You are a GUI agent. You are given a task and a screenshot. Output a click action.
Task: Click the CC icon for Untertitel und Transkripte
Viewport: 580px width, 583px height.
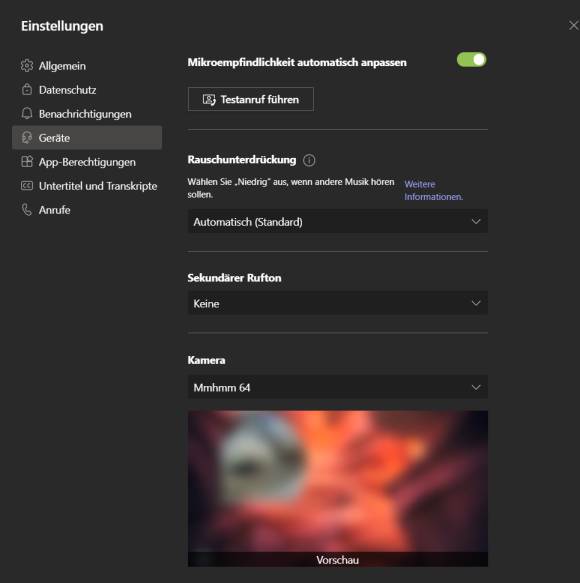click(x=27, y=186)
